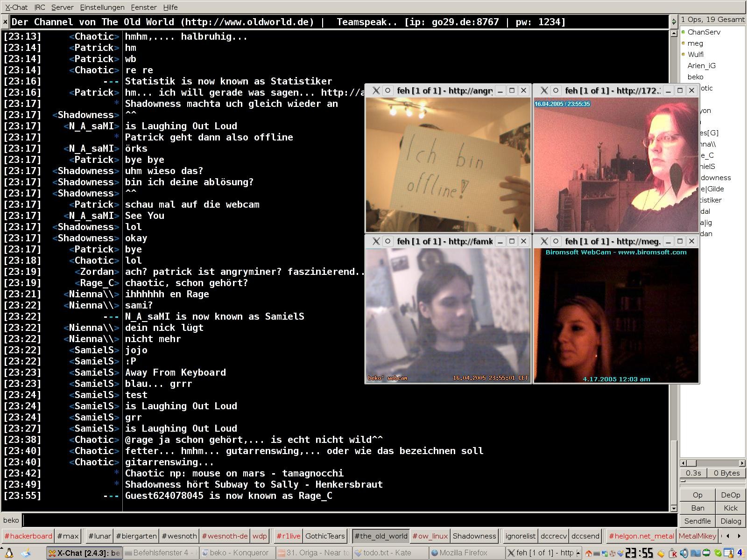The width and height of the screenshot is (747, 560).
Task: Switch to Befehlsfenster 4 taskbar entry
Action: pyautogui.click(x=161, y=553)
